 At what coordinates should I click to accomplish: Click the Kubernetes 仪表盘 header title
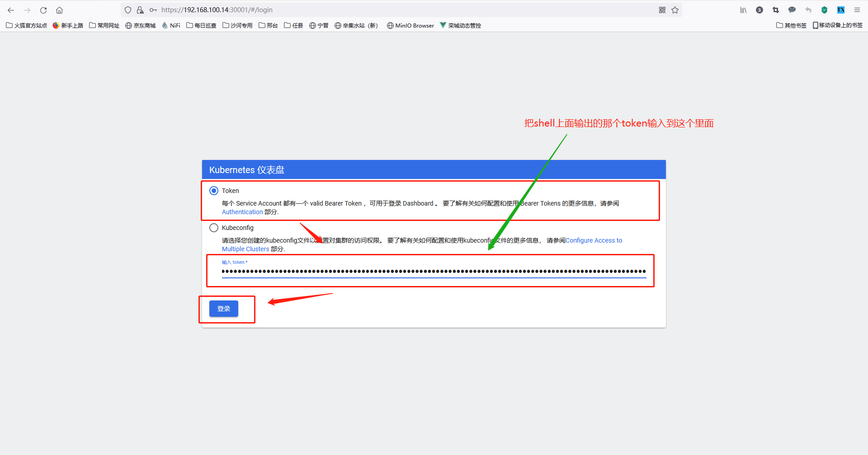pos(247,170)
